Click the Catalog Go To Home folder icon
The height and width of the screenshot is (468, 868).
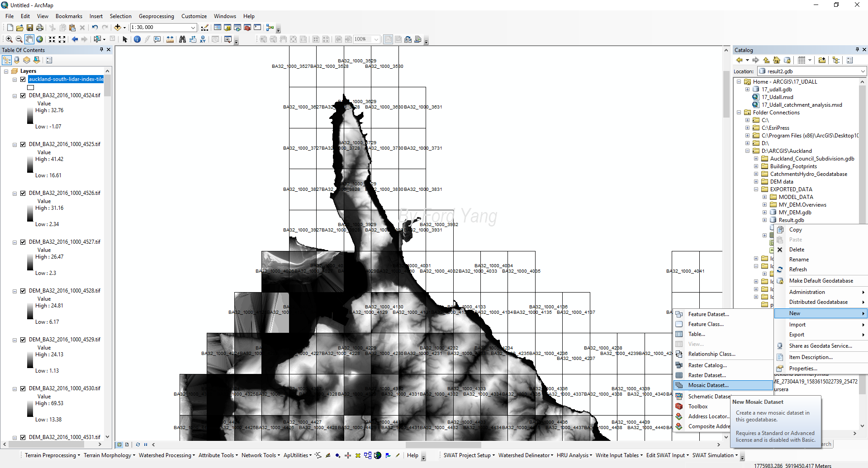(x=777, y=60)
